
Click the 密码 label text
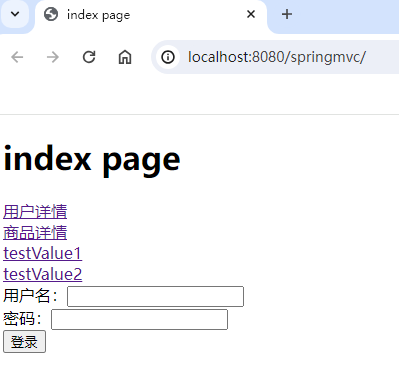pyautogui.click(x=22, y=319)
